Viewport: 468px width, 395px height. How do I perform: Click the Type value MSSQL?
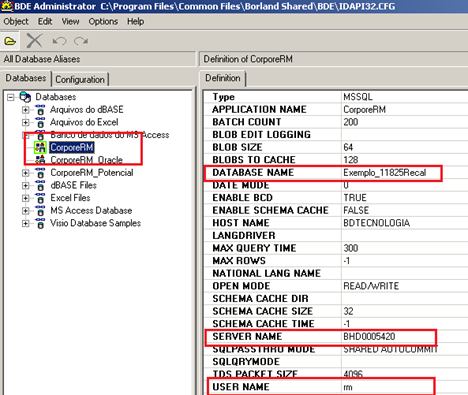coord(358,97)
